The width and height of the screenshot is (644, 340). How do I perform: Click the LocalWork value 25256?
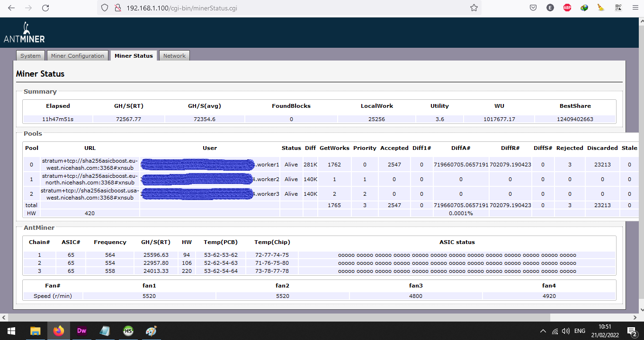[x=376, y=119]
